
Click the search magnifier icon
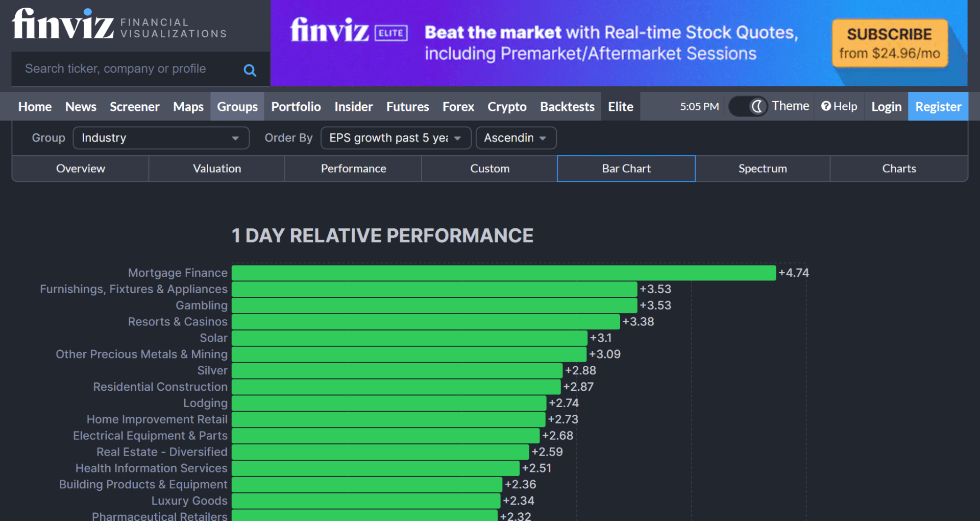coord(250,70)
